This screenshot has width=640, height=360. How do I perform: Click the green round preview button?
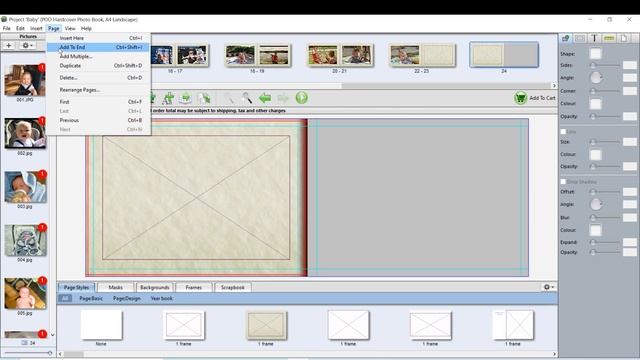point(302,98)
